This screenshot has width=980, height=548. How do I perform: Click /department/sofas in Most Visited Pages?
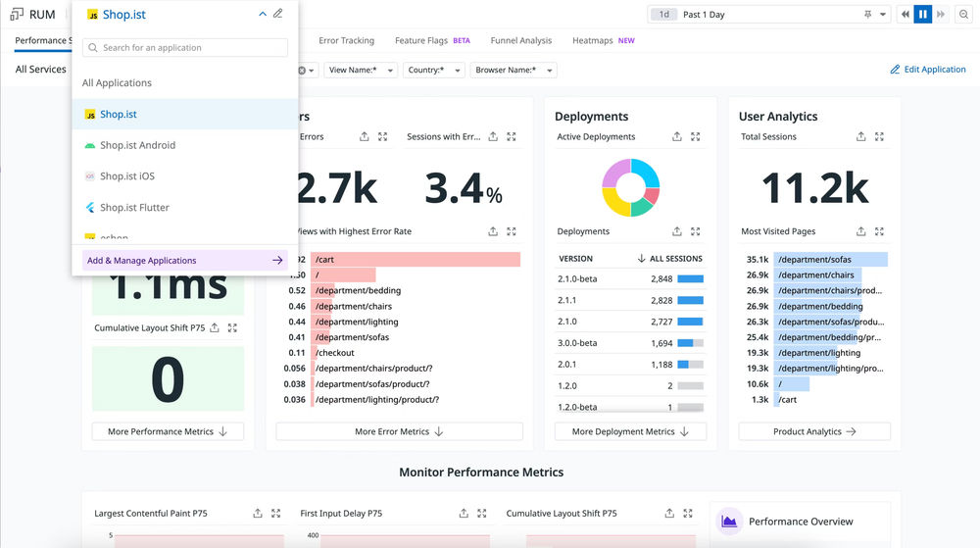[830, 260]
